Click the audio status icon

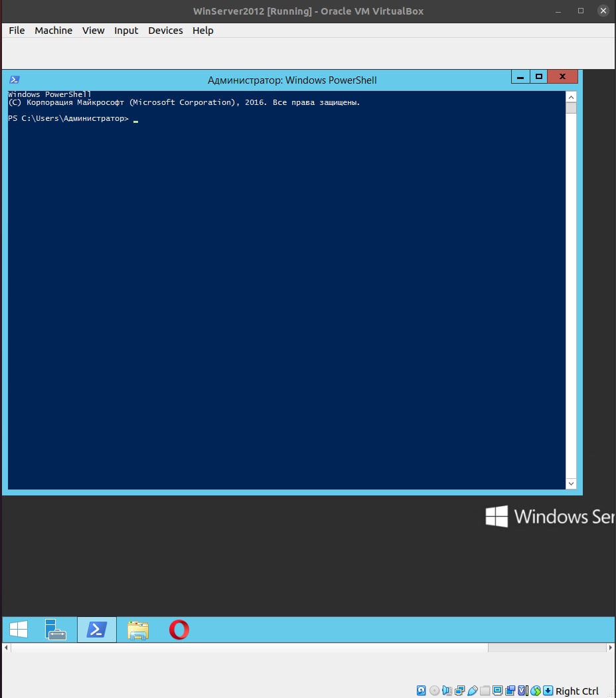[447, 691]
